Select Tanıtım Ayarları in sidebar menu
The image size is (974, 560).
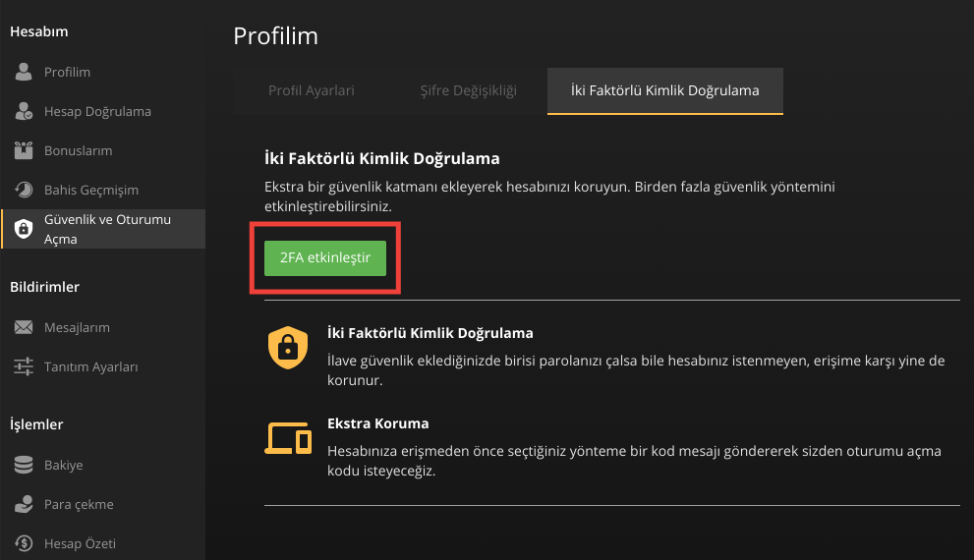point(90,367)
